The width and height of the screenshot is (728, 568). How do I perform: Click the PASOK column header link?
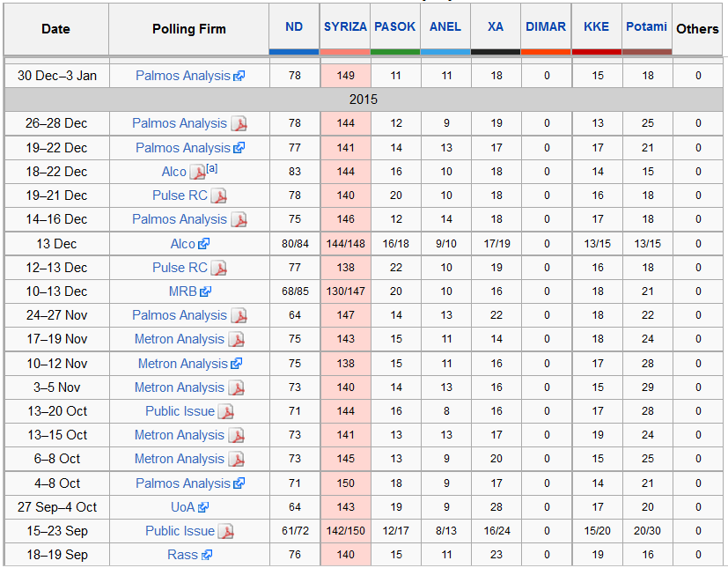tap(394, 26)
